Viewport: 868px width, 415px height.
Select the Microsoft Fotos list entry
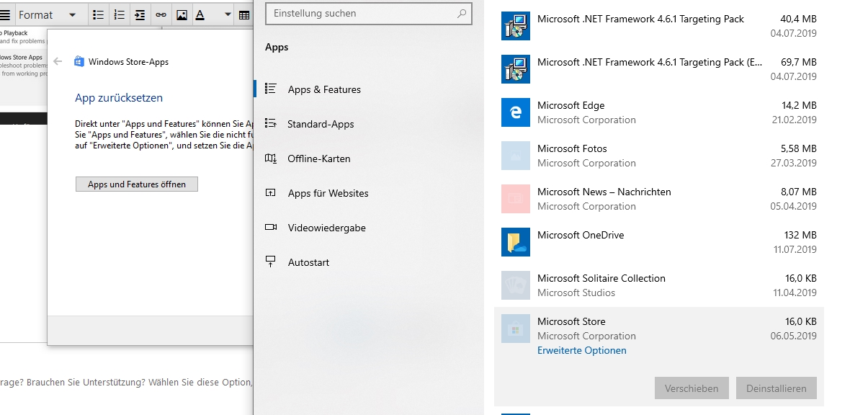click(659, 156)
